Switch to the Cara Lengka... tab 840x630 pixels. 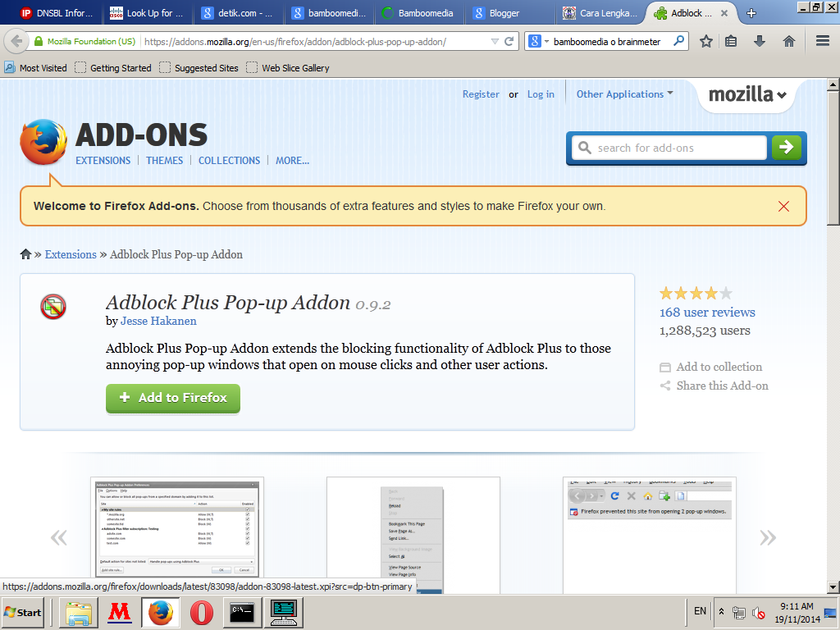click(600, 13)
